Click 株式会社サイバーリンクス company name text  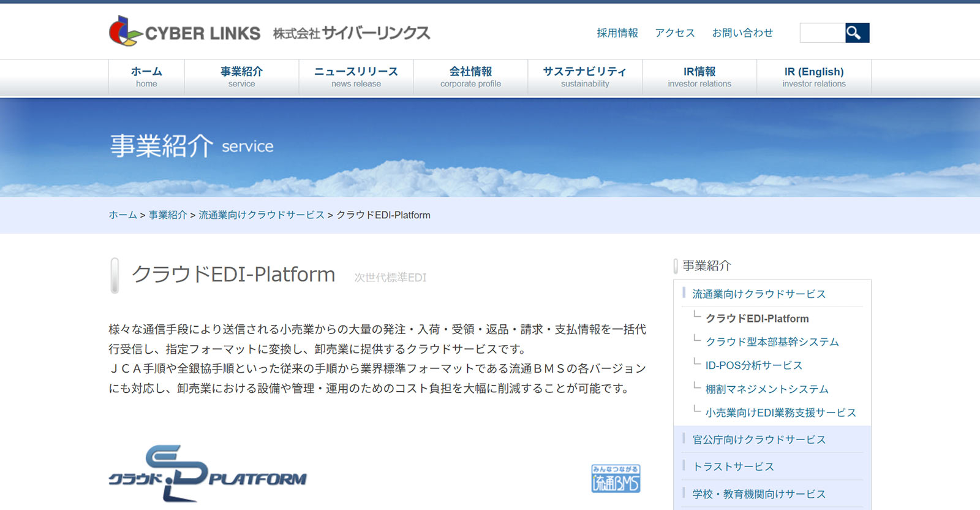coord(352,33)
